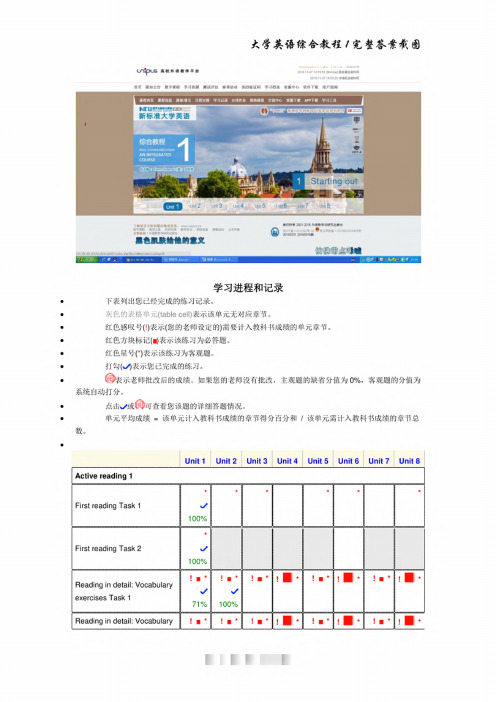Switch to the Unit 8 tab on the course banner
The height and width of the screenshot is (702, 496).
pos(325,206)
